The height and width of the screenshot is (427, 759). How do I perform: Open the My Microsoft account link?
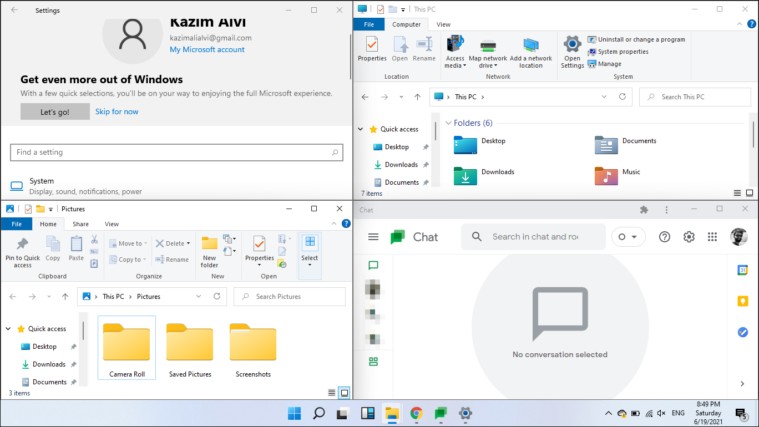(207, 49)
